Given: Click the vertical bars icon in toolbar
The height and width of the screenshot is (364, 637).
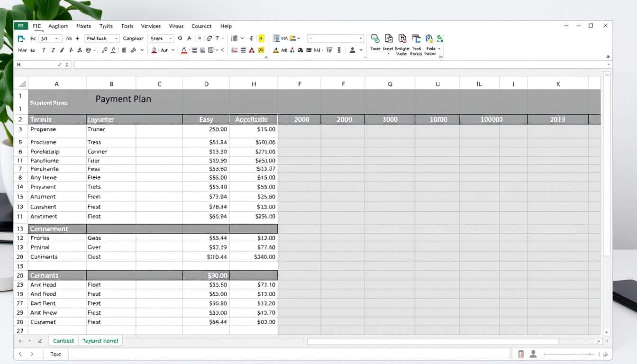Looking at the screenshot, I should coord(234,38).
